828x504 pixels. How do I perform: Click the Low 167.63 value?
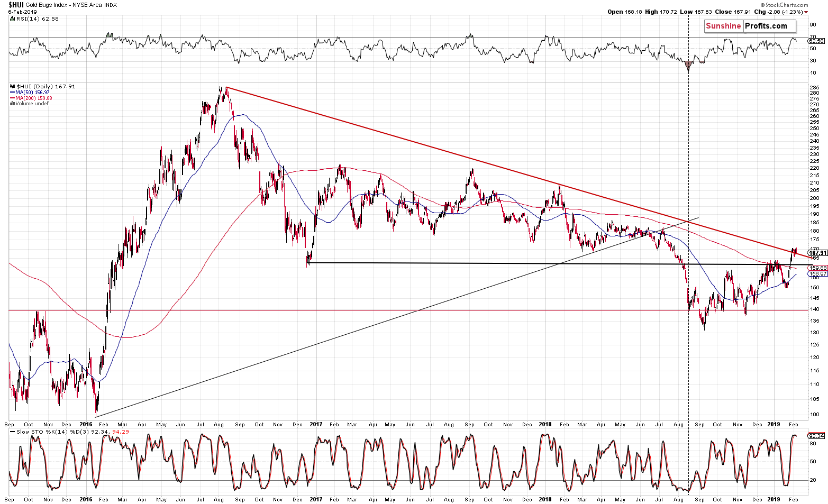click(696, 12)
